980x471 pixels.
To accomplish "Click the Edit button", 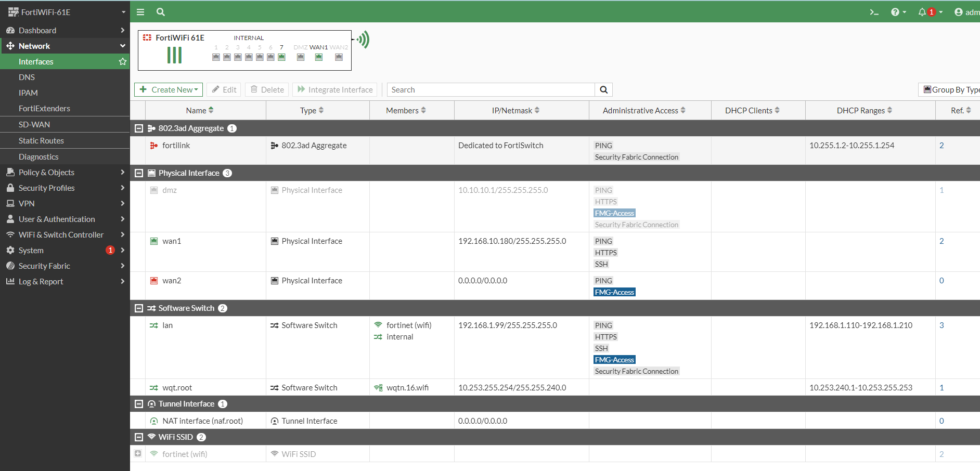I will (224, 90).
